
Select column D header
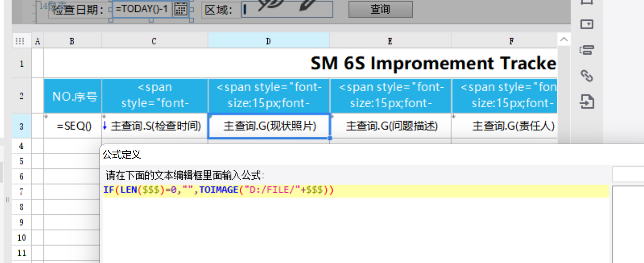(268, 41)
